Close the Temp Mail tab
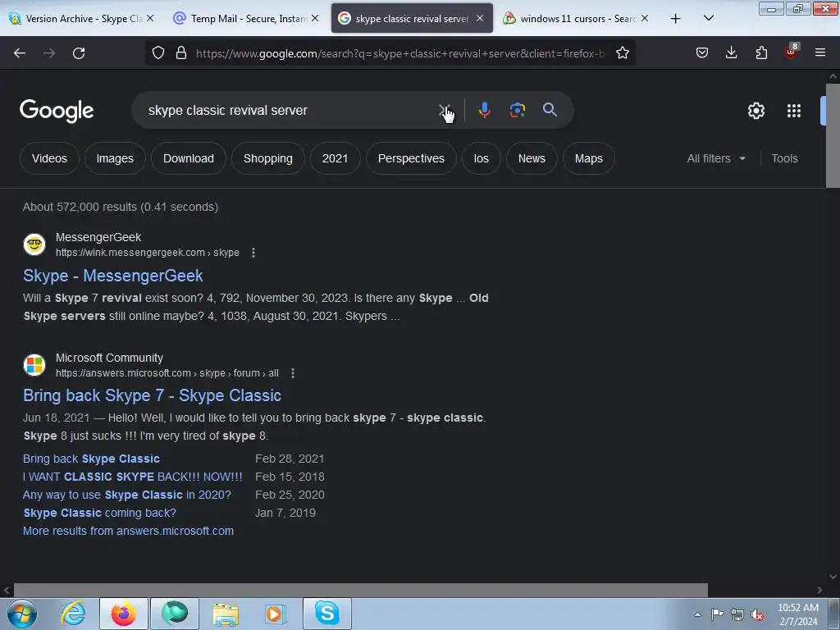Viewport: 840px width, 630px height. 315,18
